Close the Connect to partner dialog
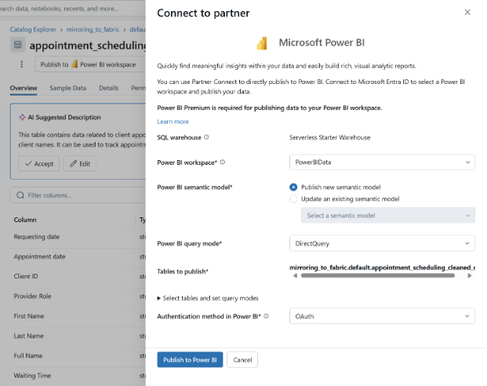 [467, 12]
